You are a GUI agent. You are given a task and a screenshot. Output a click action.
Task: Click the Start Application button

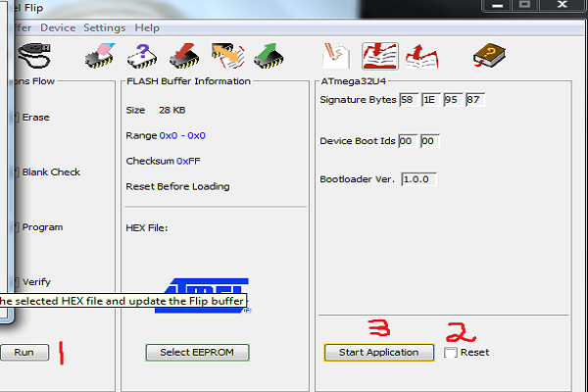(x=379, y=353)
